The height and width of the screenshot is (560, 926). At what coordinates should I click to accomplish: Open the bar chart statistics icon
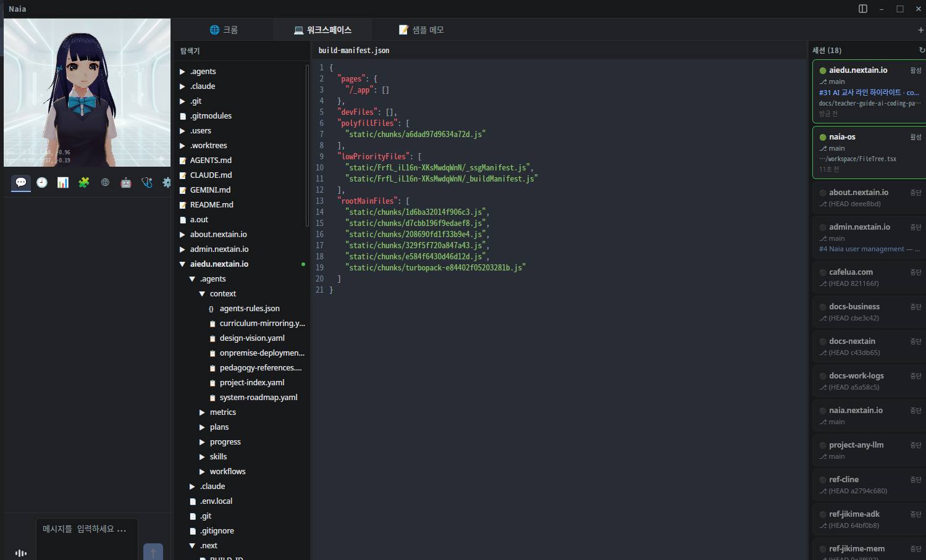point(63,183)
